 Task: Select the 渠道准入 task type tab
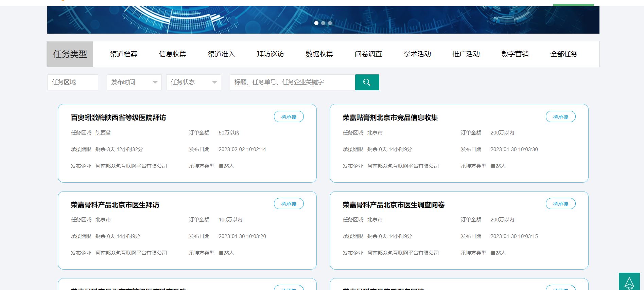tap(222, 54)
